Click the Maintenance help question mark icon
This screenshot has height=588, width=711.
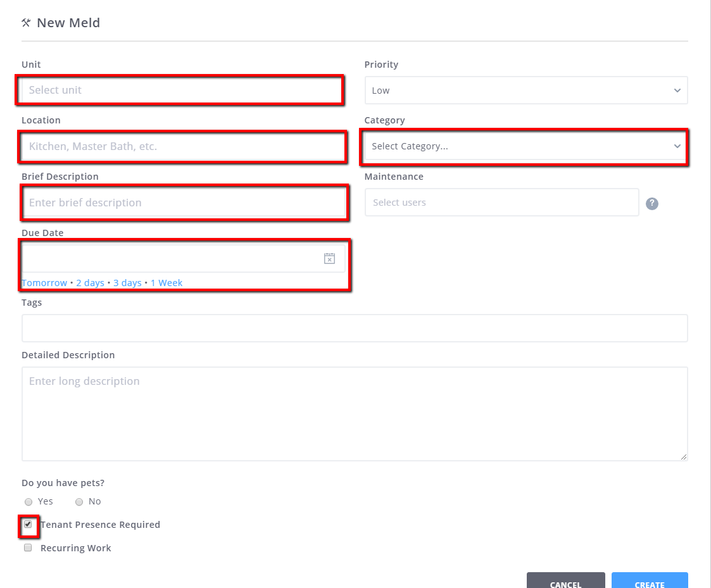[652, 204]
